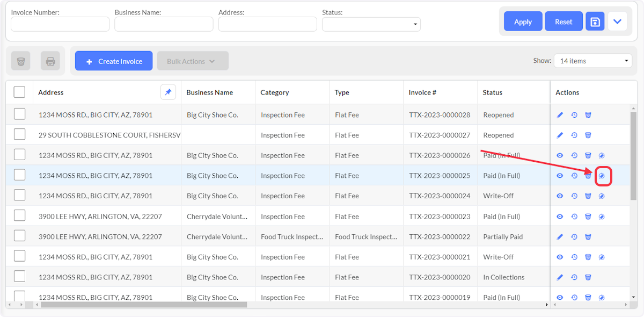Click the edit pencil for invoice TTX-2023-0000028
644x317 pixels.
click(x=560, y=115)
